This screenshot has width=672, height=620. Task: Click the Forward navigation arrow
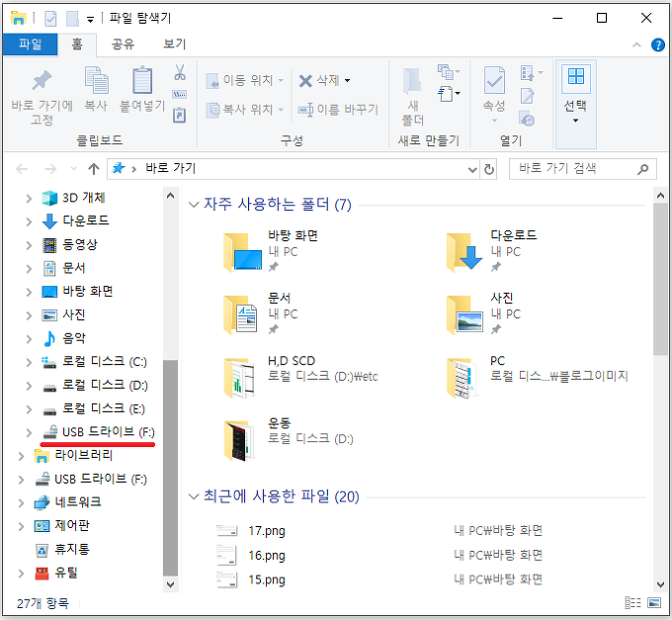[x=50, y=169]
